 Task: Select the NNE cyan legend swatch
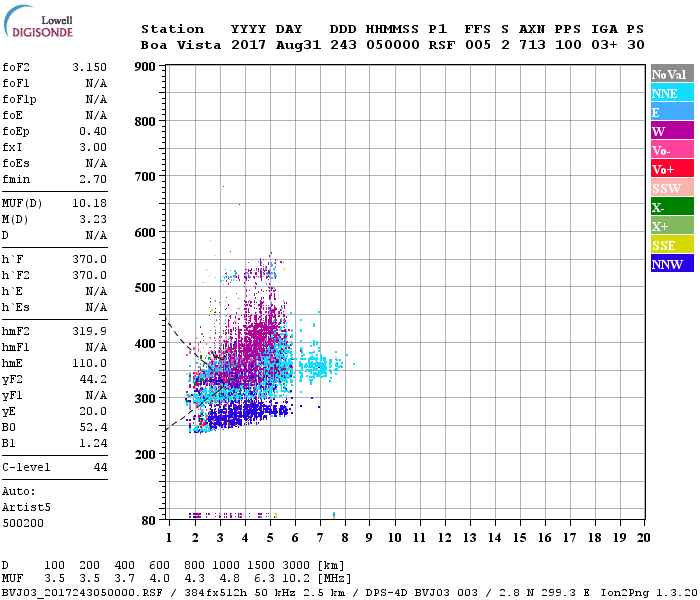[x=672, y=93]
